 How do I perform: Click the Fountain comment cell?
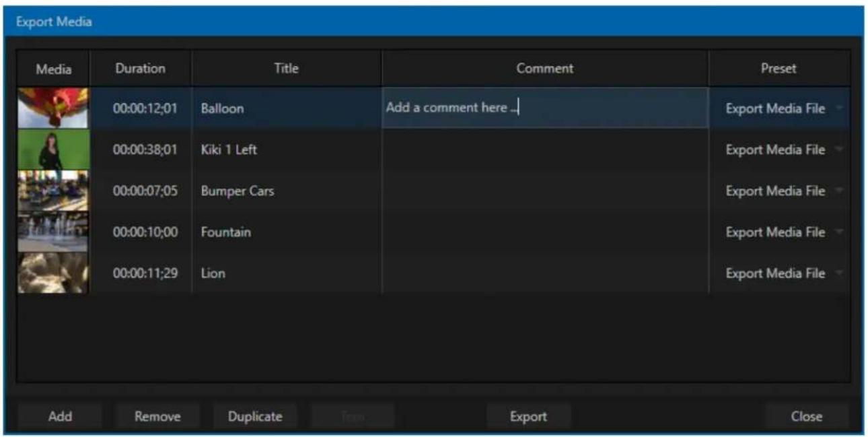(x=545, y=232)
